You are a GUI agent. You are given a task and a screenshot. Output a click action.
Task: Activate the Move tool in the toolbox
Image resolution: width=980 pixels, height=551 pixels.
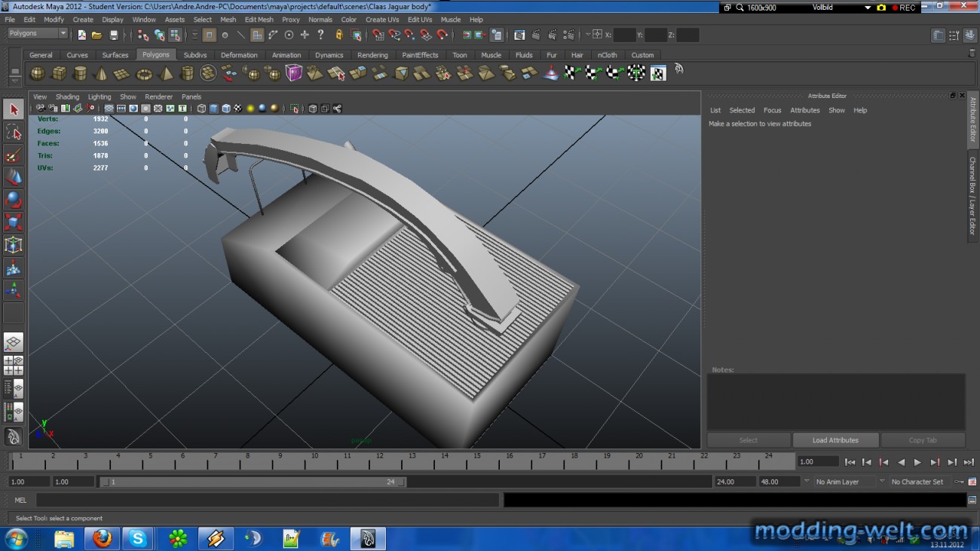pyautogui.click(x=14, y=178)
